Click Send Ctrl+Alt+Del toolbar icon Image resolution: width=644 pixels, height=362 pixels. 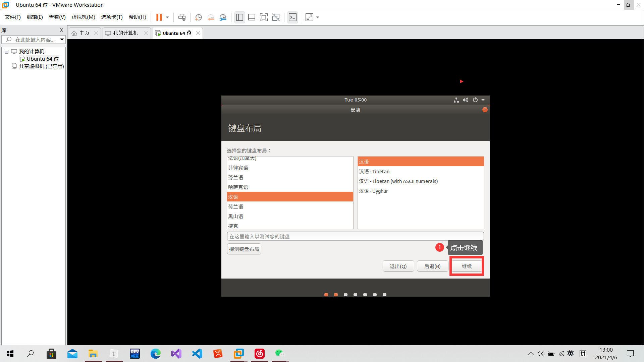coord(182,17)
